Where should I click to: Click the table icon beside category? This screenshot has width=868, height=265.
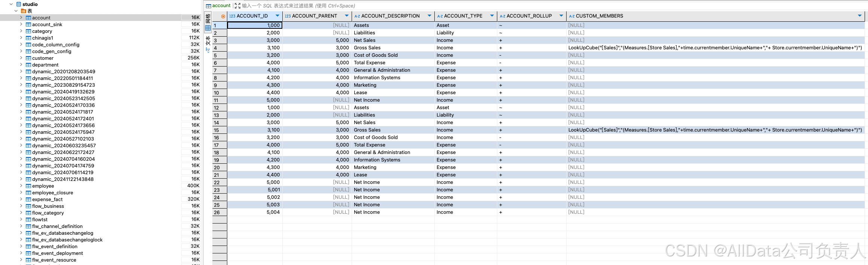(28, 31)
